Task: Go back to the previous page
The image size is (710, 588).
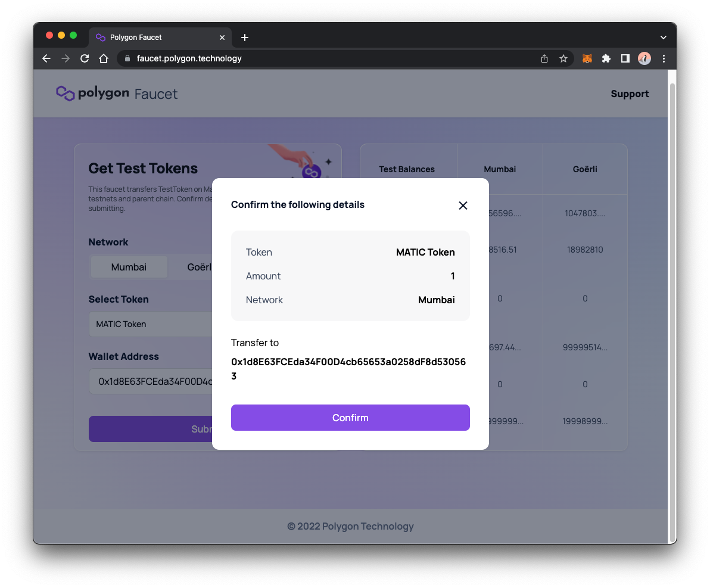Action: click(46, 58)
